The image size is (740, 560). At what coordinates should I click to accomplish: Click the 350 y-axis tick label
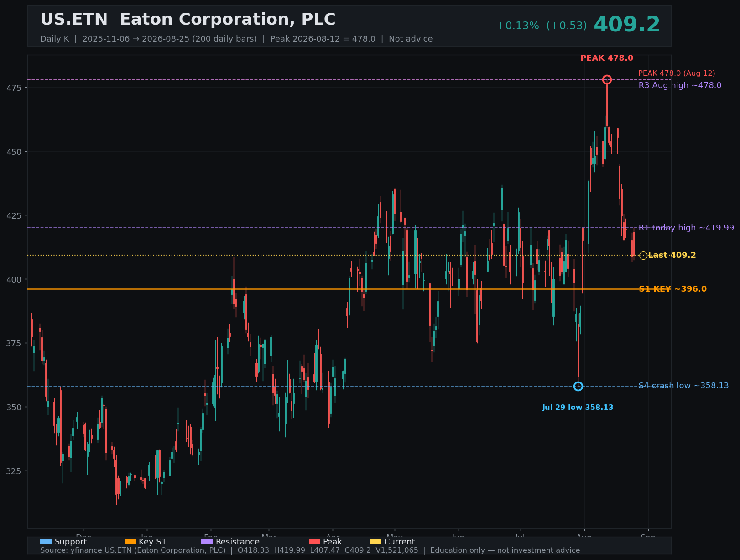(15, 407)
